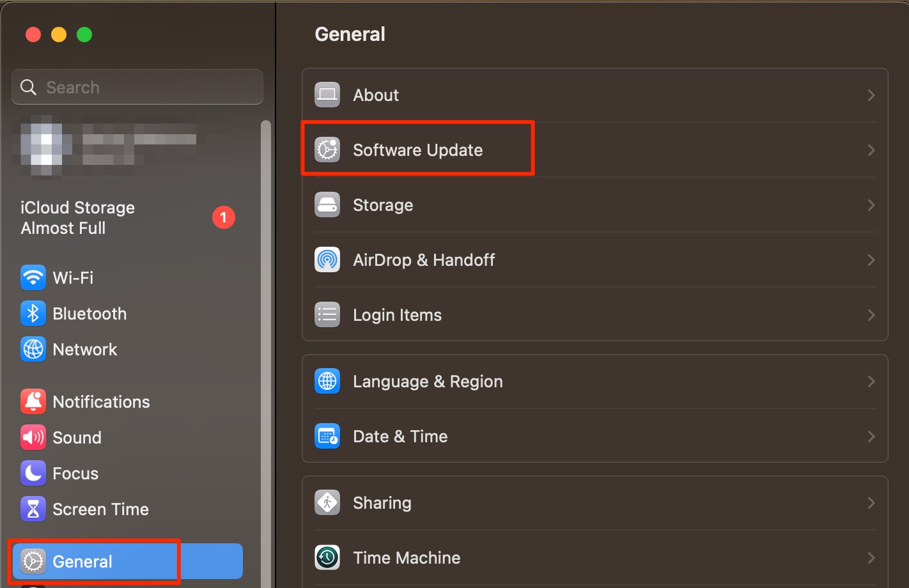The width and height of the screenshot is (909, 588).
Task: Open the Date & Time row chevron
Action: click(x=871, y=436)
